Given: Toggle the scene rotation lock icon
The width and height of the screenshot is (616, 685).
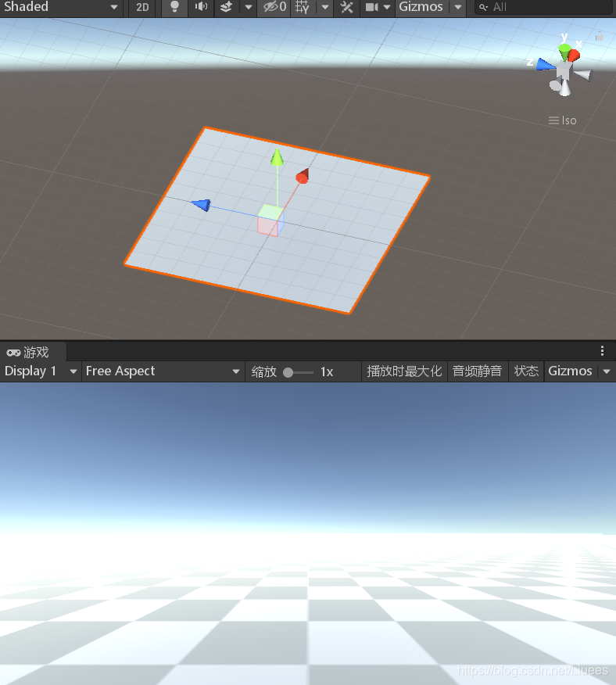Looking at the screenshot, I should (x=600, y=37).
